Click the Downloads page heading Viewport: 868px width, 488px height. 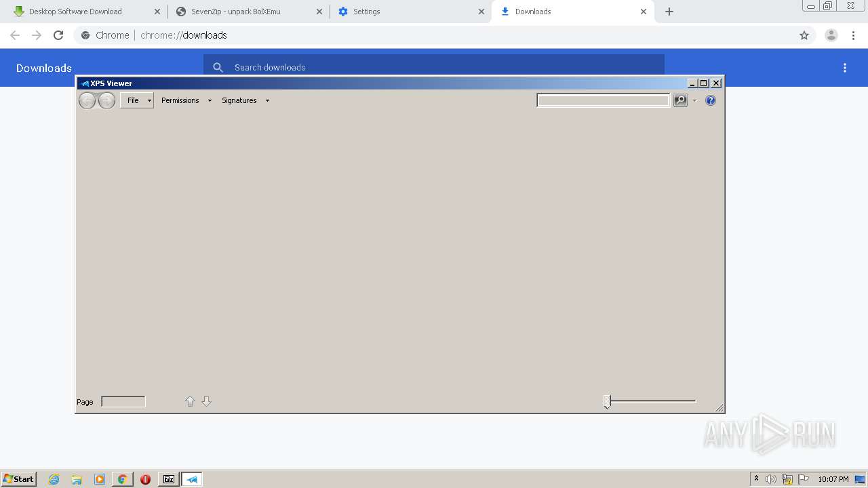tap(44, 68)
